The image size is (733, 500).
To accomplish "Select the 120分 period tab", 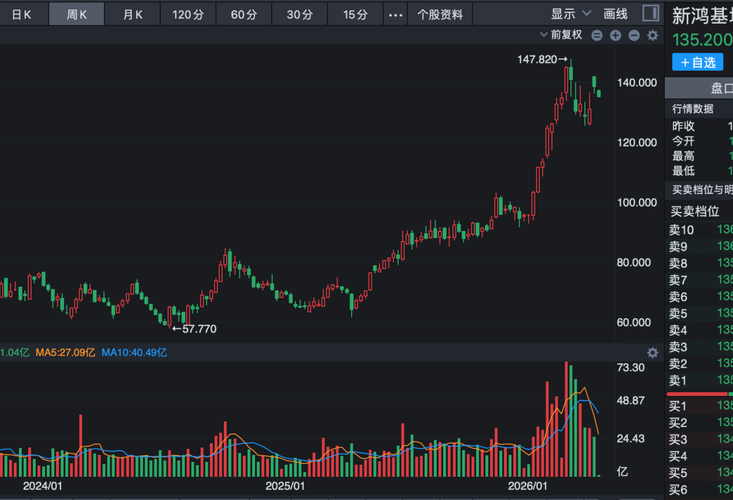I will (187, 14).
